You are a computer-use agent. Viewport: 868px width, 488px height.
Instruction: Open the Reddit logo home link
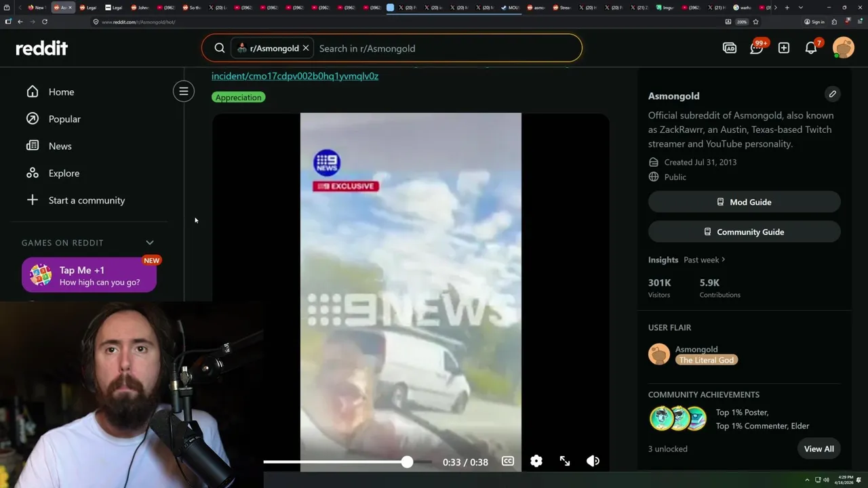coord(42,48)
